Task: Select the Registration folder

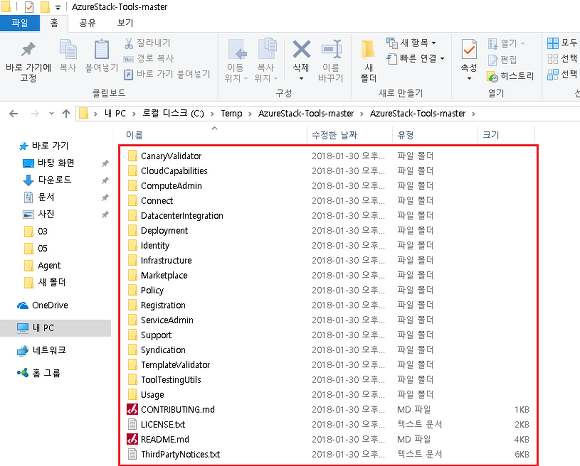Action: click(x=163, y=305)
